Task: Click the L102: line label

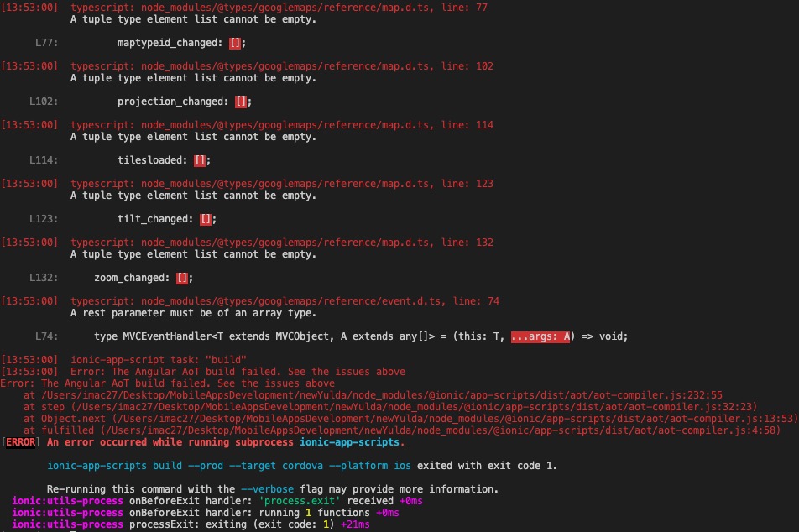Action: 44,102
